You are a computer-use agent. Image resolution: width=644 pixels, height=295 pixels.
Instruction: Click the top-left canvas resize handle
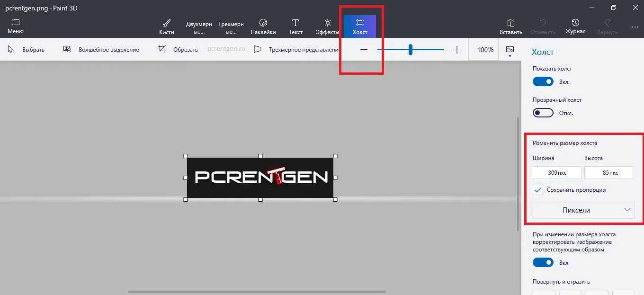(185, 156)
